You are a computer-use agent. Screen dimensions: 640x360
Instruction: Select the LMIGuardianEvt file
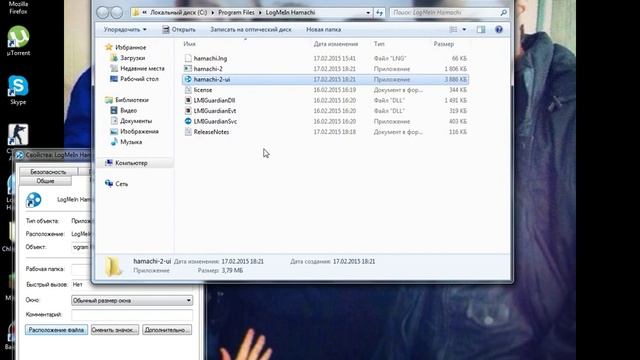(x=214, y=111)
